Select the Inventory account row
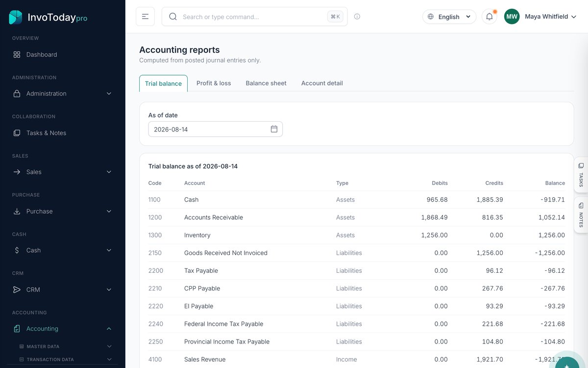This screenshot has width=588, height=368. point(357,235)
